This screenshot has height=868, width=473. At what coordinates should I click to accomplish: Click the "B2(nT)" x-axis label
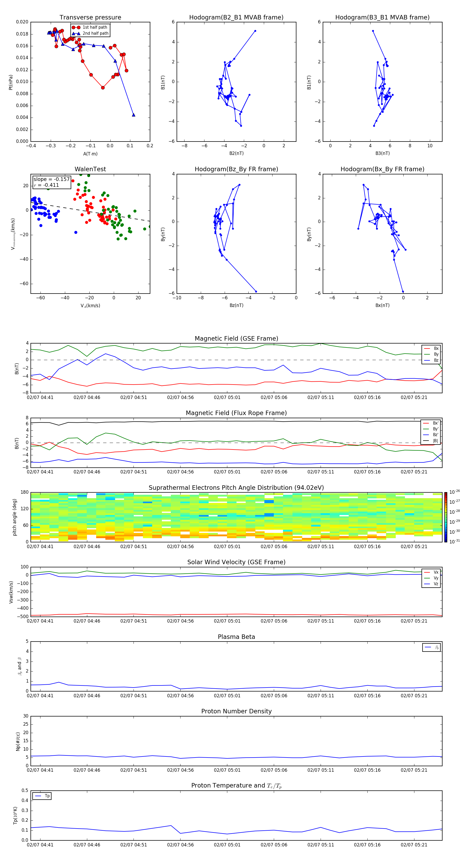(x=236, y=153)
